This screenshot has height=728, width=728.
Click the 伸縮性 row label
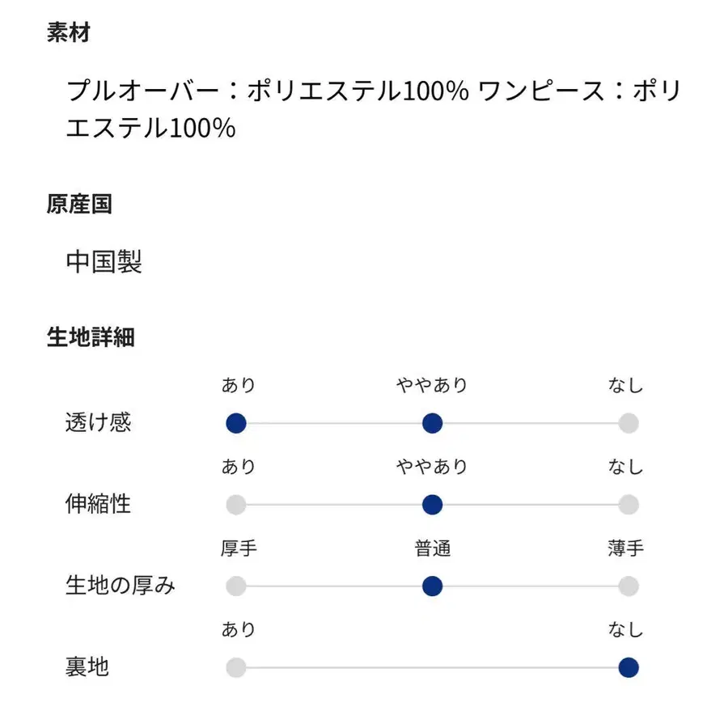coord(98,505)
